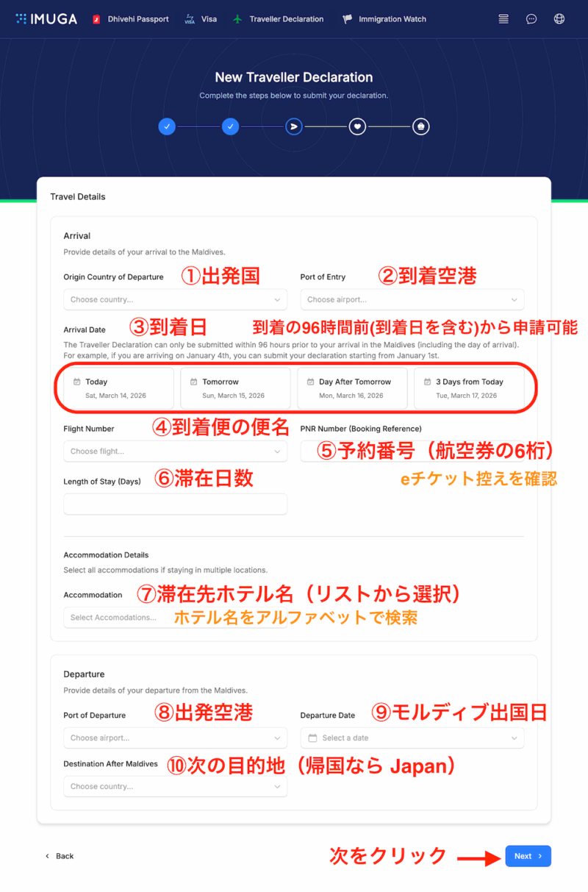588x892 pixels.
Task: Open the Port of Entry airport dropdown
Action: click(x=412, y=299)
